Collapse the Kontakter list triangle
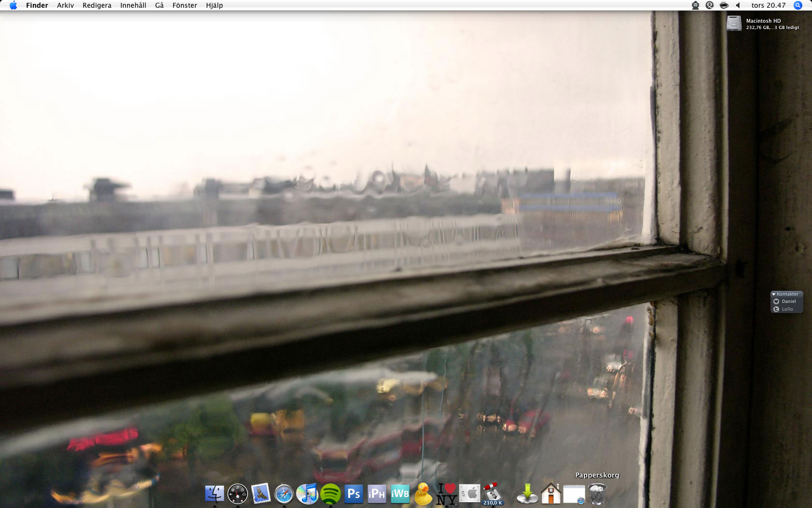Viewport: 812px width, 508px height. [773, 294]
